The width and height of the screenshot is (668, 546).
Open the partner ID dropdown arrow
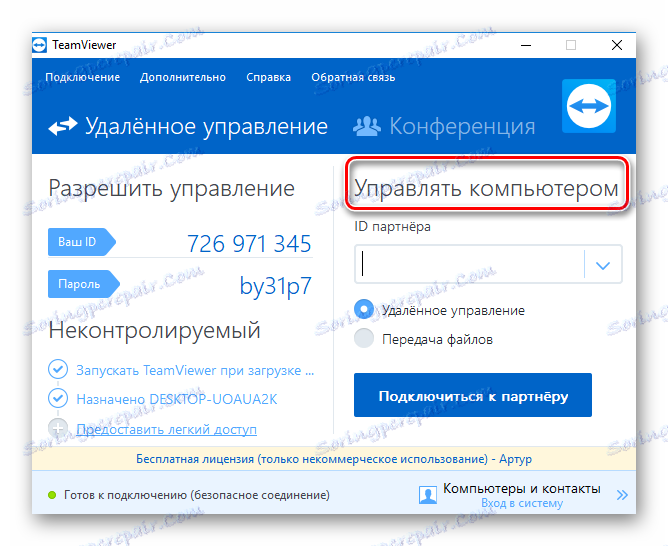coord(603,265)
